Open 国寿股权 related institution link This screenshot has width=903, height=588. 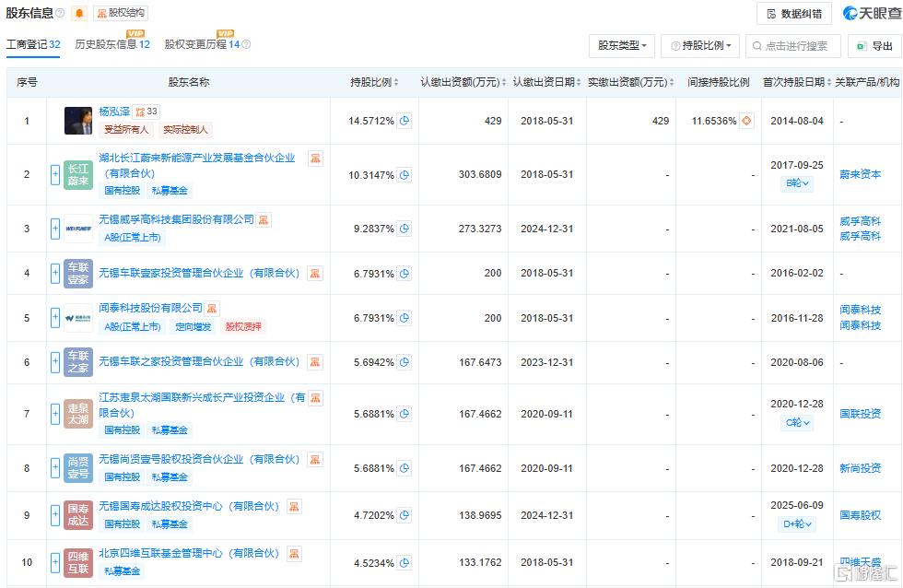(x=860, y=515)
